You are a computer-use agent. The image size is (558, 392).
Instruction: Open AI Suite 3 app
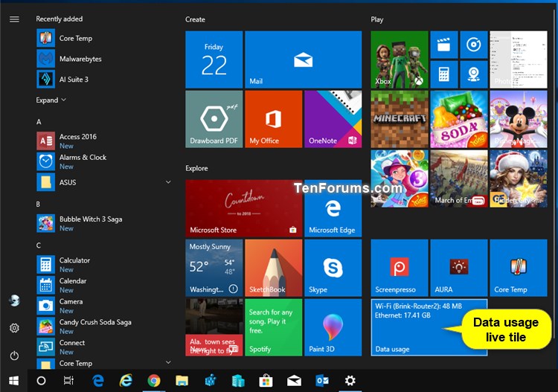pos(103,79)
